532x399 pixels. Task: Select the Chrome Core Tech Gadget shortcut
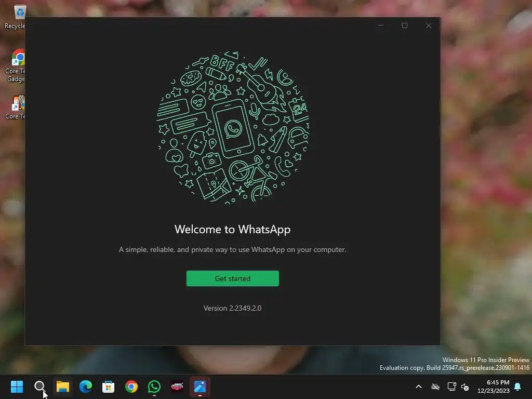[15, 66]
